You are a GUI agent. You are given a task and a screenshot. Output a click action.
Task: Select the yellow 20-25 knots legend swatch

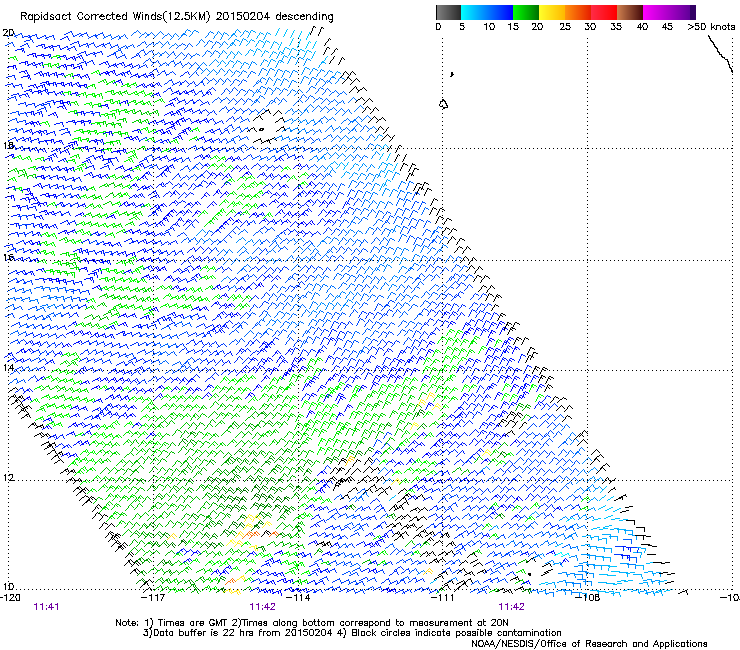pyautogui.click(x=552, y=12)
